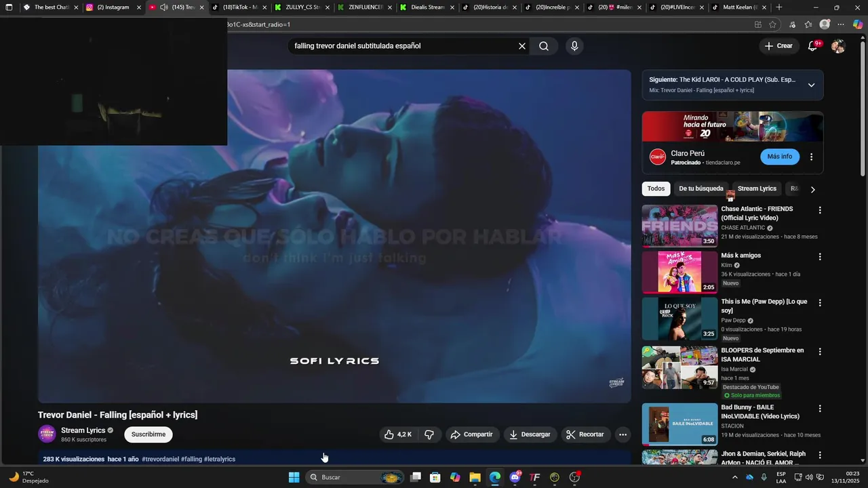This screenshot has width=868, height=488.
Task: Click Más info on Claro Perú ad
Action: click(780, 157)
